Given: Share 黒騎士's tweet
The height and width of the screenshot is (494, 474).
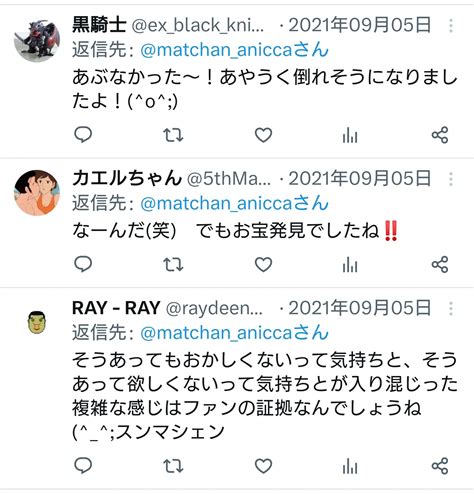Looking at the screenshot, I should [440, 135].
